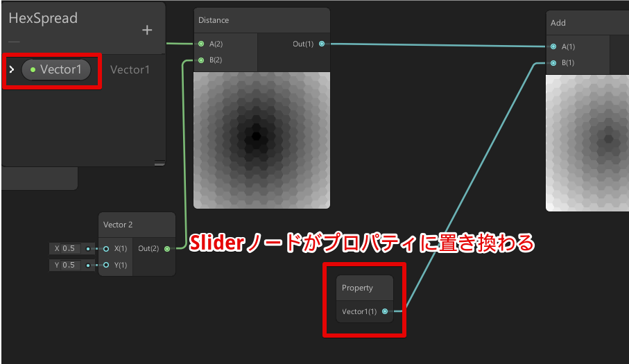The width and height of the screenshot is (629, 364).
Task: Edit the Y 0.5 value field
Action: (x=71, y=265)
